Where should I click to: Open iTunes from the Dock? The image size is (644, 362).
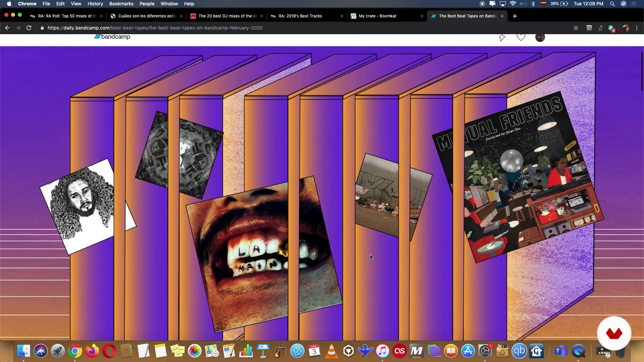coord(382,351)
